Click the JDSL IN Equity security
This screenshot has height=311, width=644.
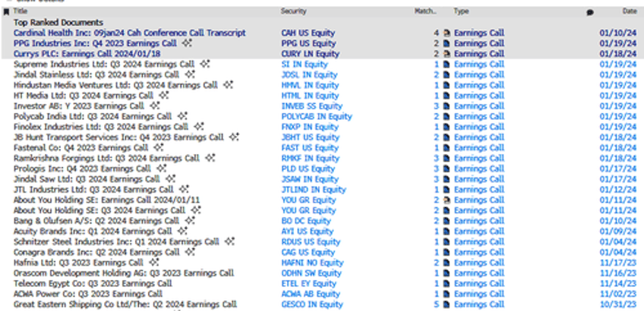point(309,74)
